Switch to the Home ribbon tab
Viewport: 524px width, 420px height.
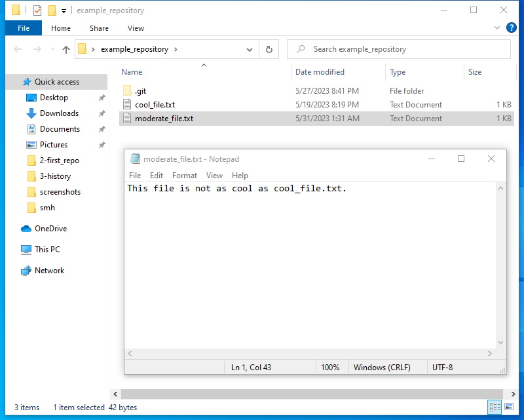61,28
